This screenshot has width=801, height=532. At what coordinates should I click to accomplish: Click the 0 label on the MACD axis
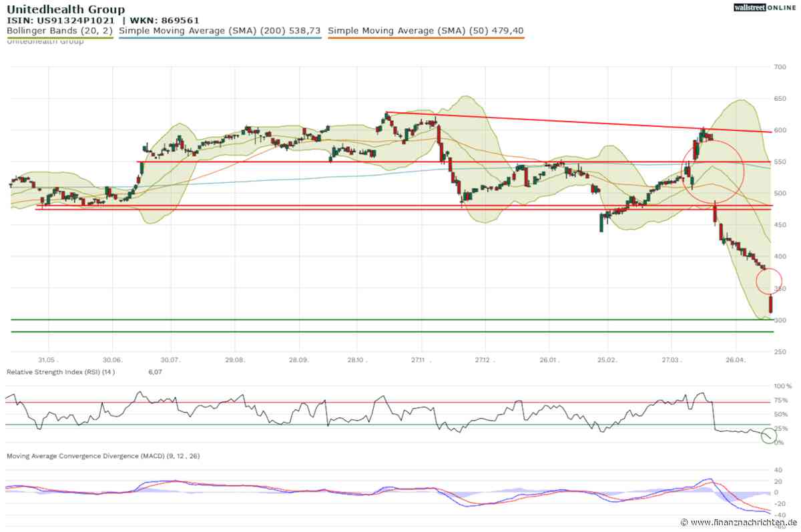[x=775, y=492]
